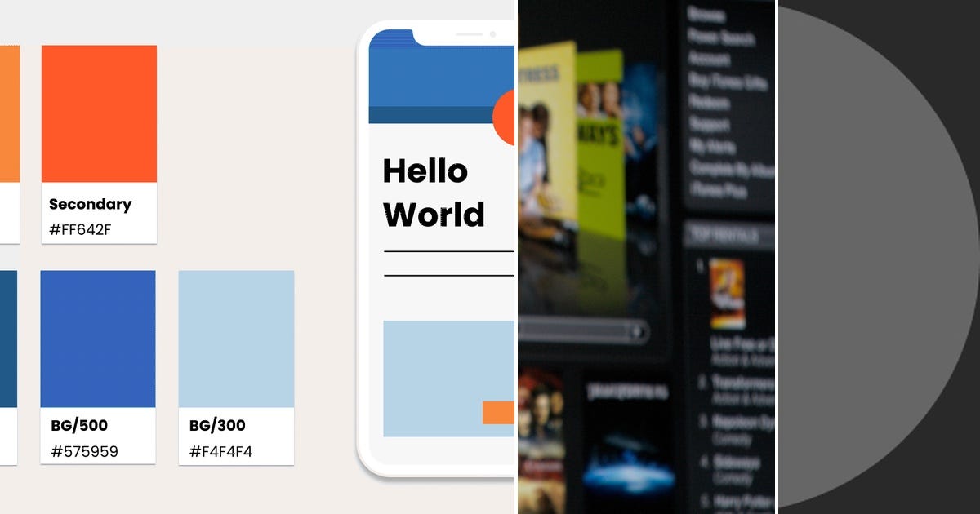Click the Napoleon Dynamite rental entry
Screen dimensions: 980x514
pos(739,420)
